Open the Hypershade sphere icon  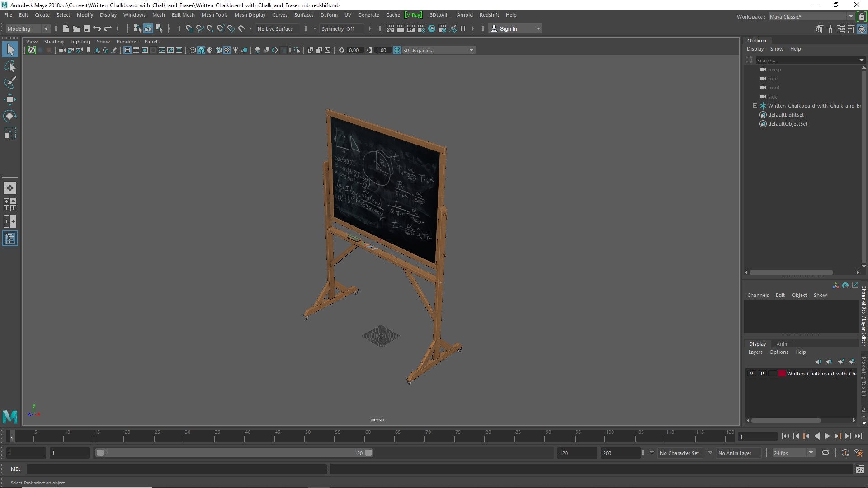[x=432, y=28]
